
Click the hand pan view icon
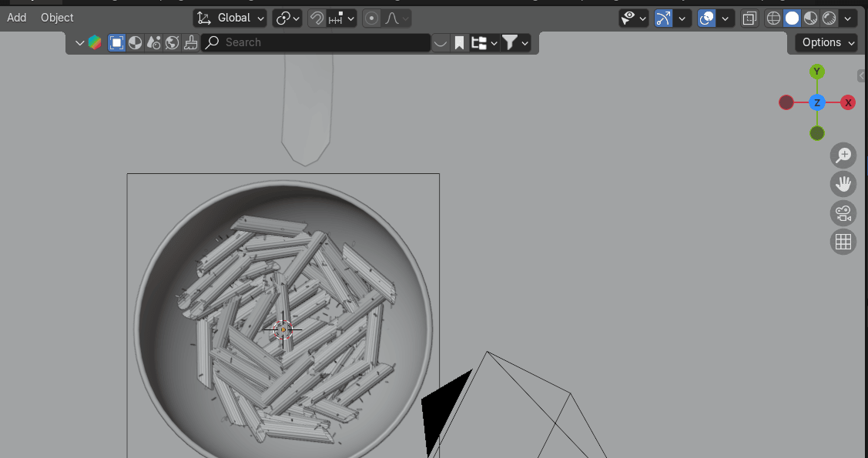tap(843, 184)
